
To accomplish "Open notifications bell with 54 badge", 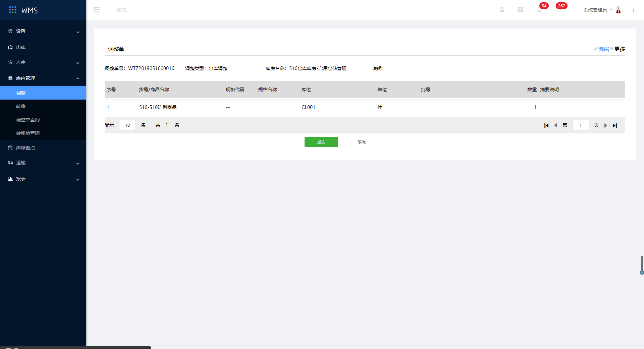I will coord(539,10).
